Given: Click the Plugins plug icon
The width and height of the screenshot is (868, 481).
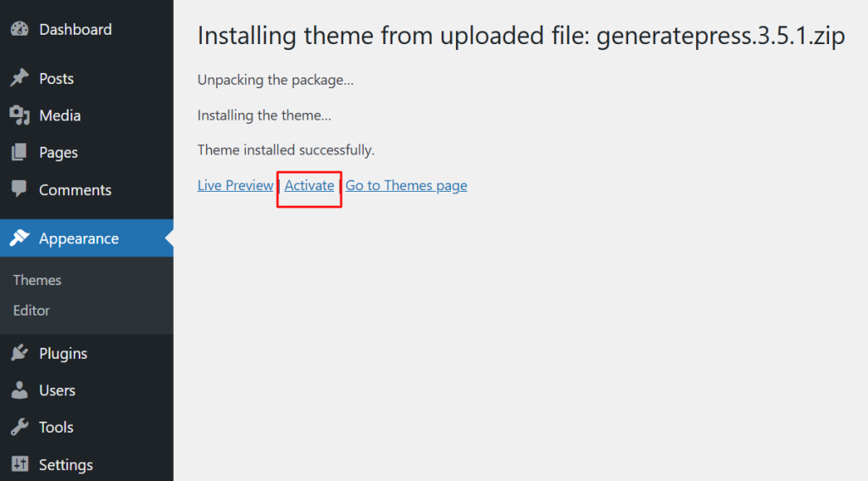Looking at the screenshot, I should click(x=19, y=353).
